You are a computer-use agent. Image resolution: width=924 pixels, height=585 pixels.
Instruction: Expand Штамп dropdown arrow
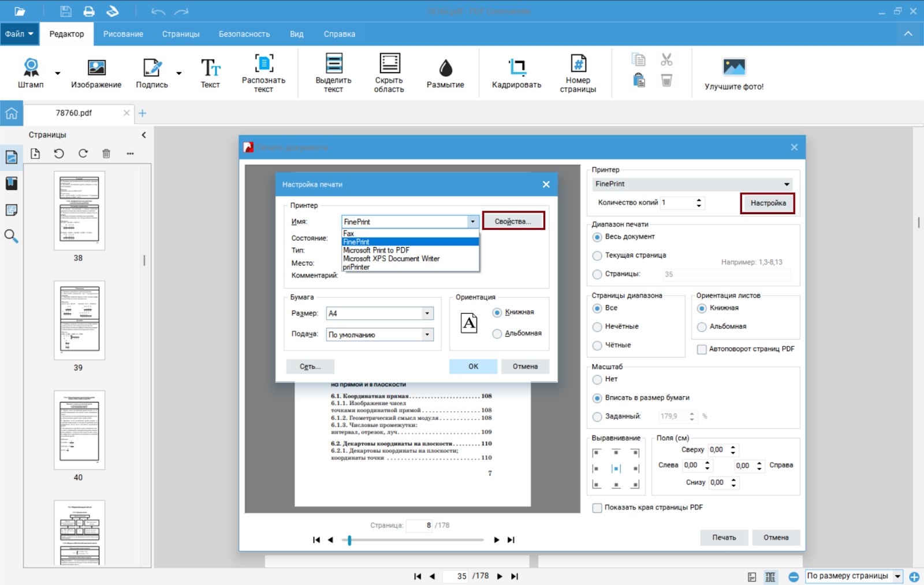pyautogui.click(x=58, y=73)
